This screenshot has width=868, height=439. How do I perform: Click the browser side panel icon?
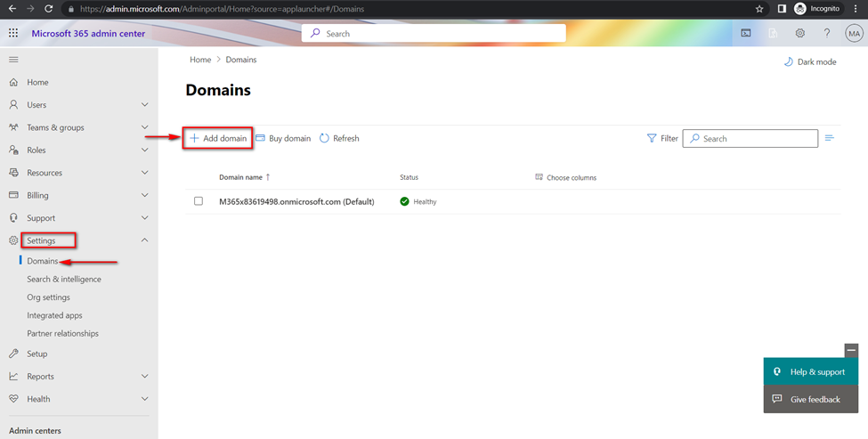coord(783,9)
